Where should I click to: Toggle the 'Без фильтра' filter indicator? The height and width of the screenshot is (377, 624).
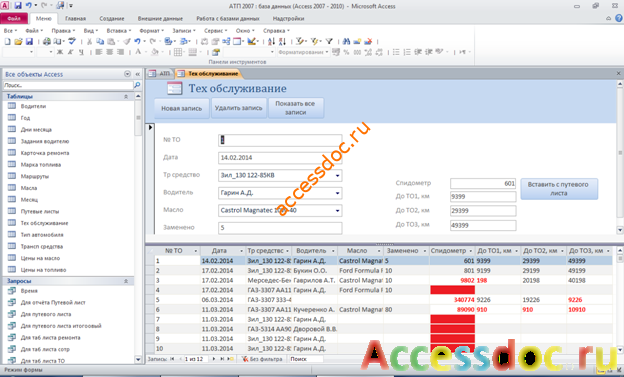pos(262,359)
